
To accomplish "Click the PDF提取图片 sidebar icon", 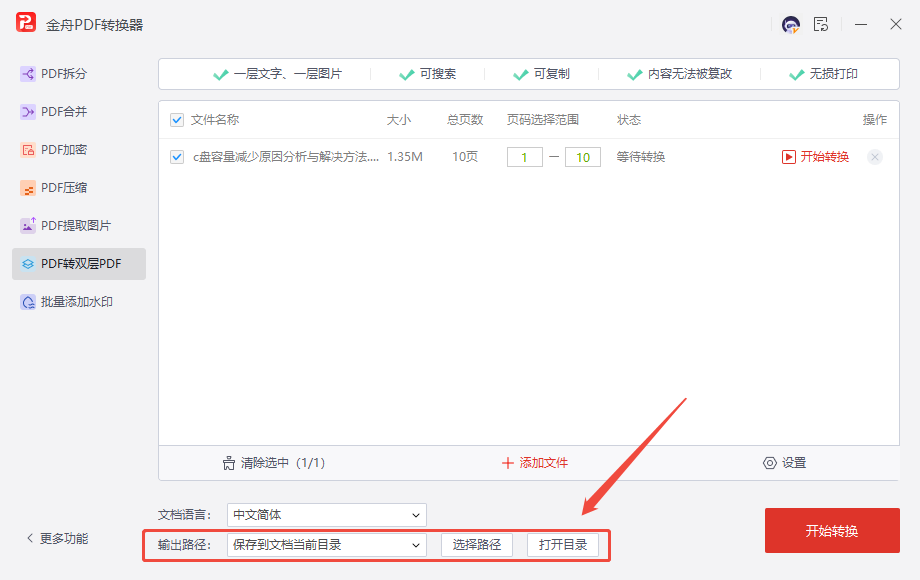I will coord(28,226).
